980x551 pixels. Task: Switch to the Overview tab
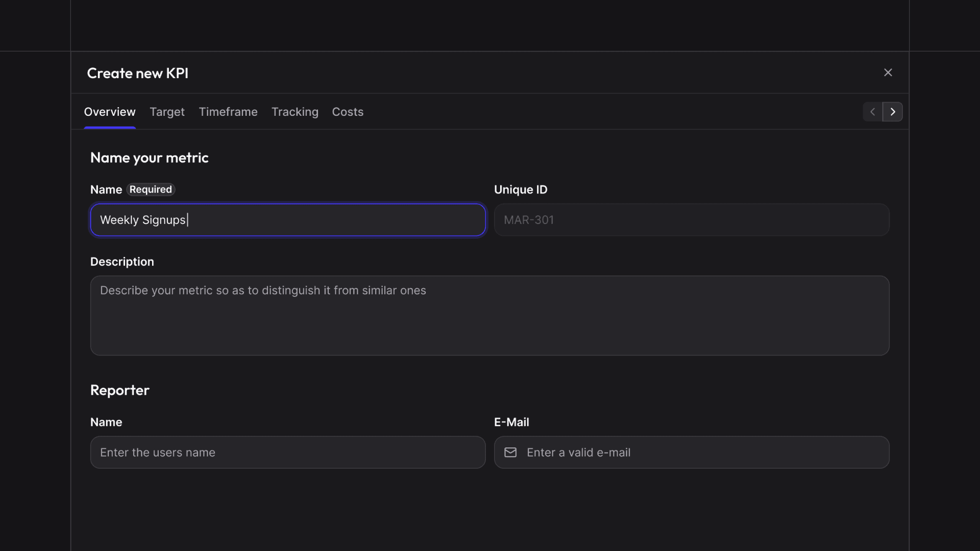110,112
